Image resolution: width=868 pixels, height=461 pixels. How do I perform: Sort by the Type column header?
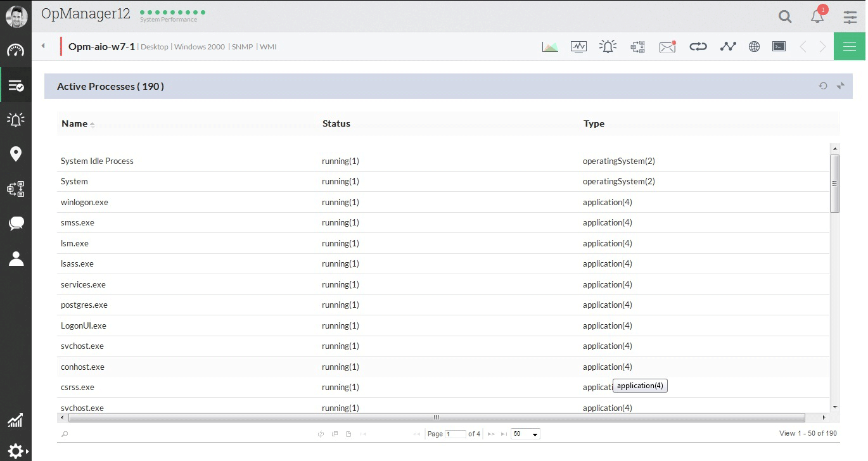594,123
